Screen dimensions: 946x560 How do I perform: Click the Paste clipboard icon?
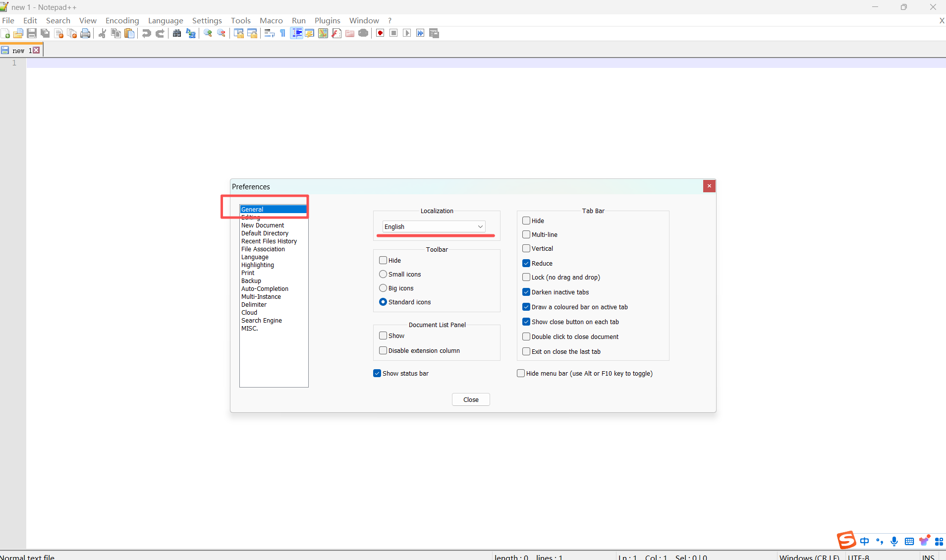[129, 33]
